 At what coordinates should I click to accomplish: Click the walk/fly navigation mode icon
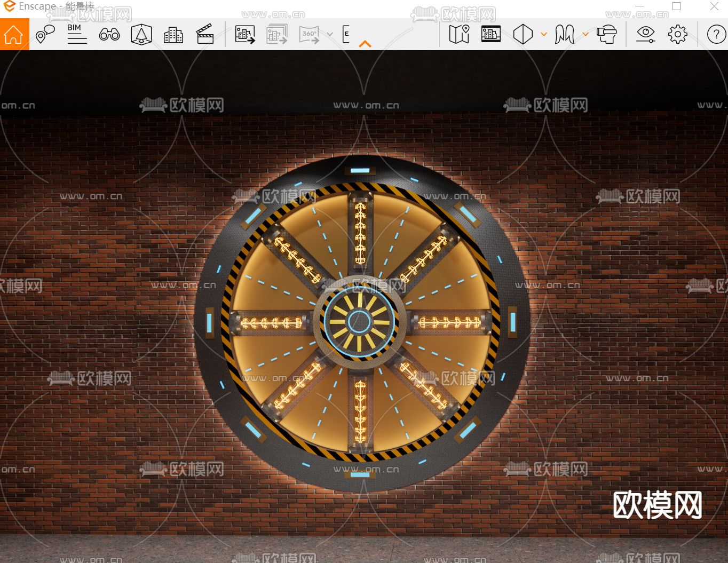tap(565, 35)
